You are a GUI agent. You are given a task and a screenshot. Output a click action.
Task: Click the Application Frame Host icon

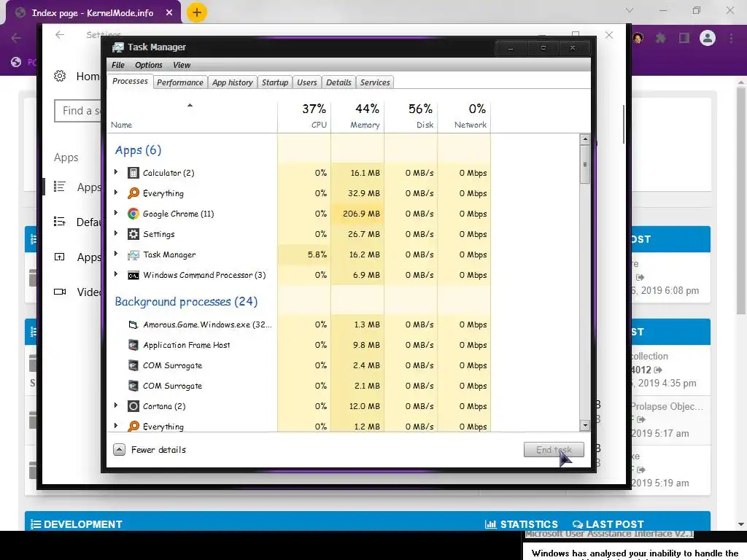[x=133, y=345]
